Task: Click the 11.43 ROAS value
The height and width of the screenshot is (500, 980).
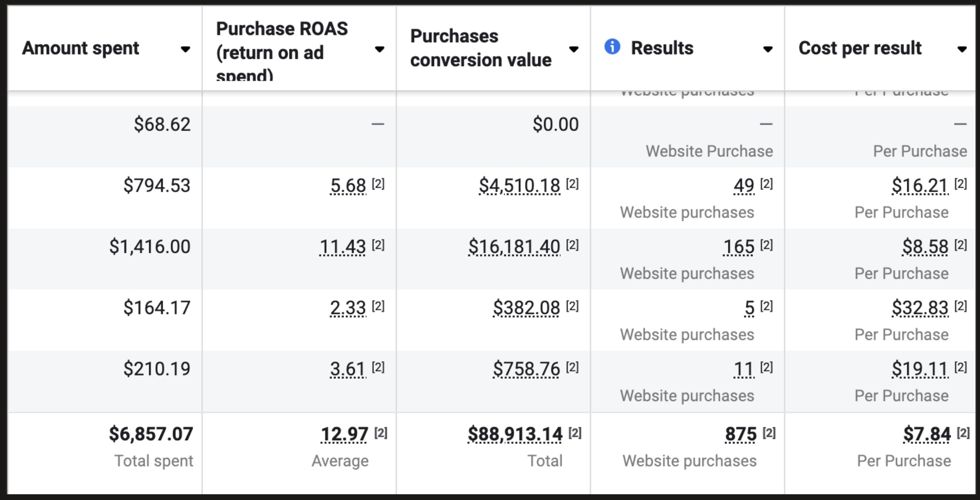Action: [342, 247]
